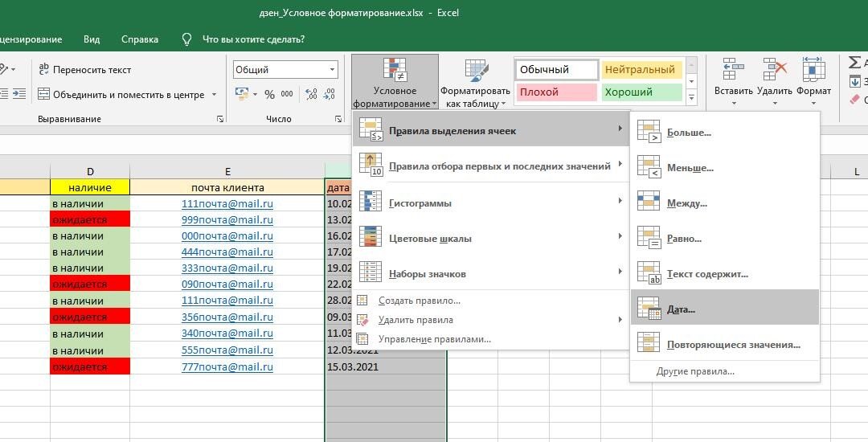Select column D header
Image resolution: width=868 pixels, height=442 pixels.
(x=90, y=171)
